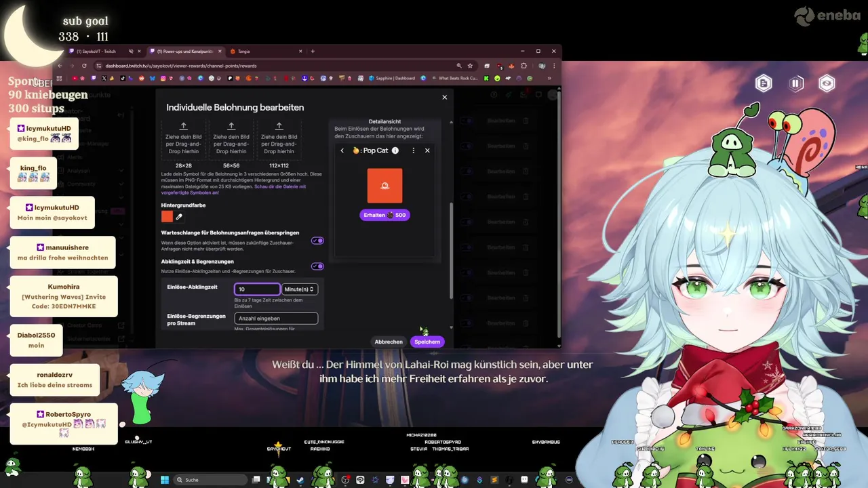
Task: Pick the orange Hintergrundfarbe swatch
Action: (167, 217)
